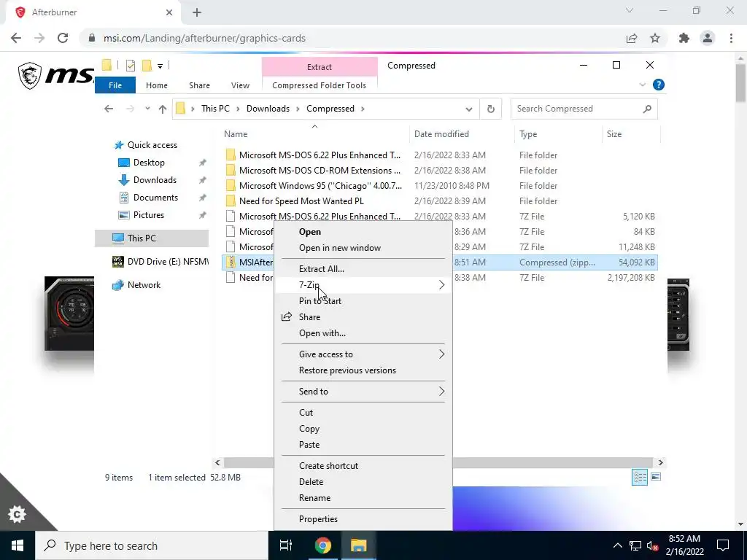Go up one folder level in Explorer

click(163, 109)
